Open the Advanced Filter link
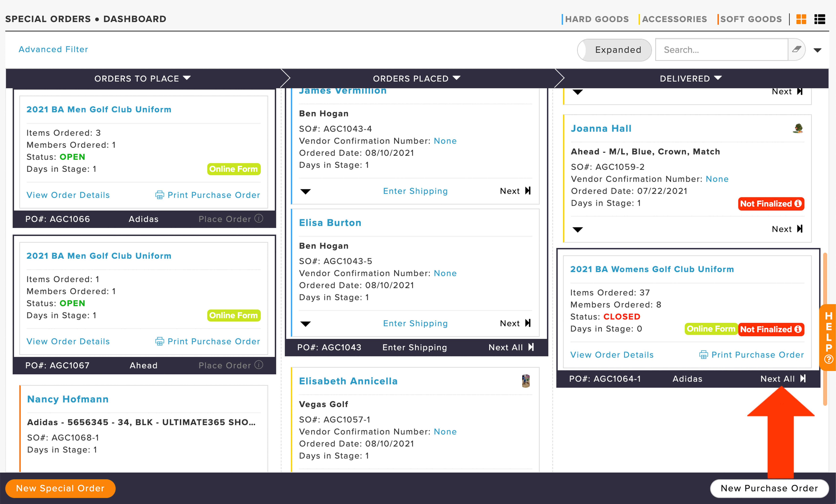 (x=53, y=49)
